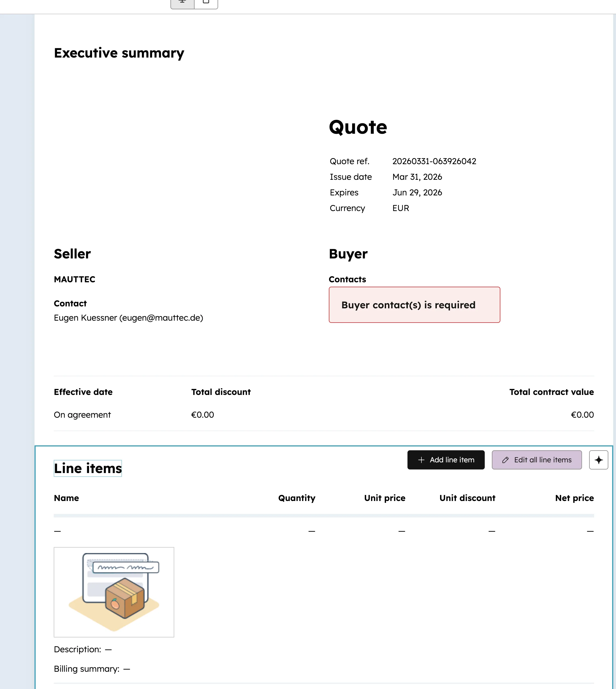Click the quote reference number 20260331-063926042
The height and width of the screenshot is (689, 616).
[435, 161]
